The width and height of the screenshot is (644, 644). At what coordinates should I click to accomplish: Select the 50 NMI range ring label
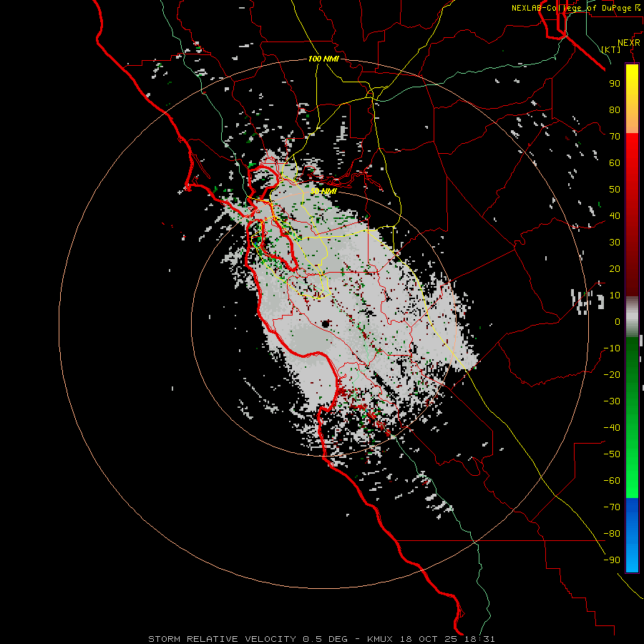point(323,191)
